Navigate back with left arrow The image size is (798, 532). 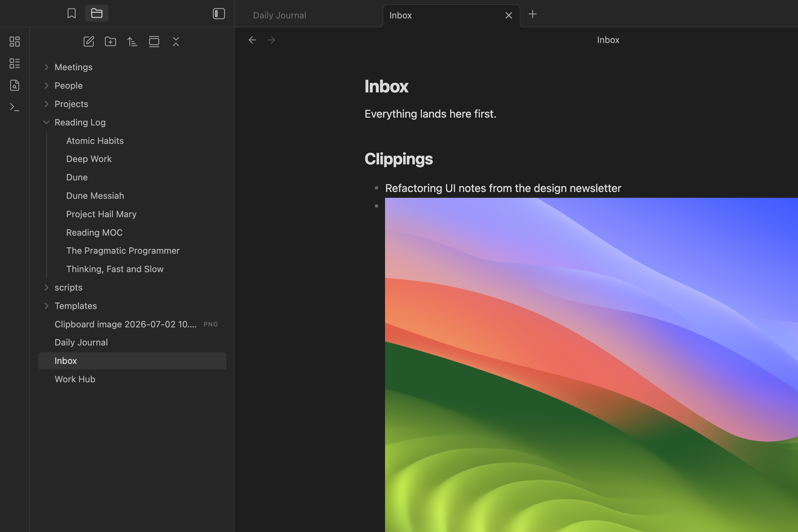coord(252,40)
